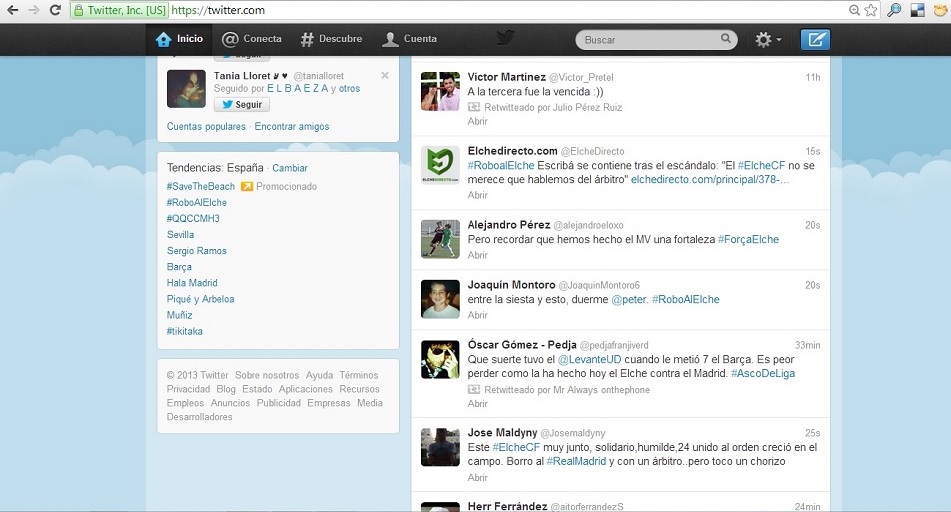Image resolution: width=951 pixels, height=512 pixels.
Task: Open Alejandro Pérez's avatar
Action: [x=440, y=239]
